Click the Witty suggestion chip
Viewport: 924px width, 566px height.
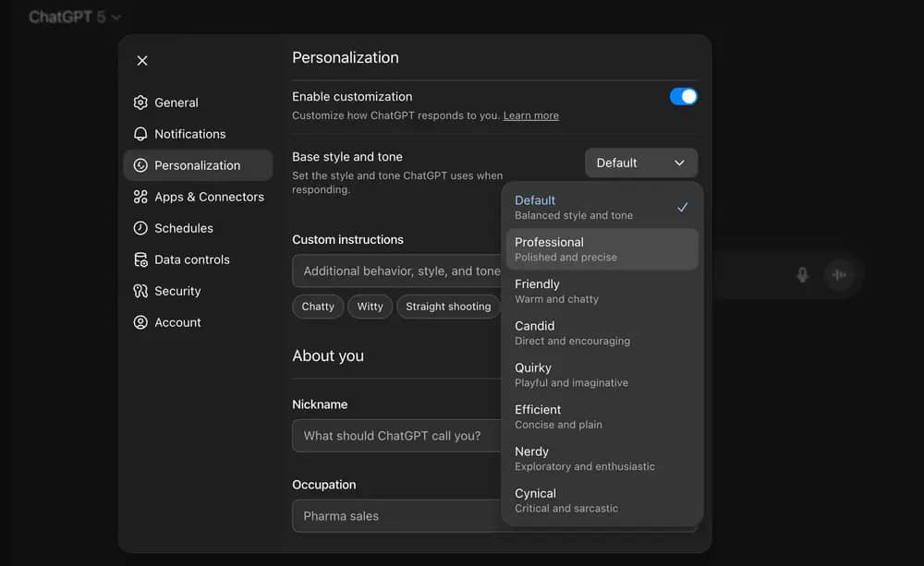[x=371, y=307]
